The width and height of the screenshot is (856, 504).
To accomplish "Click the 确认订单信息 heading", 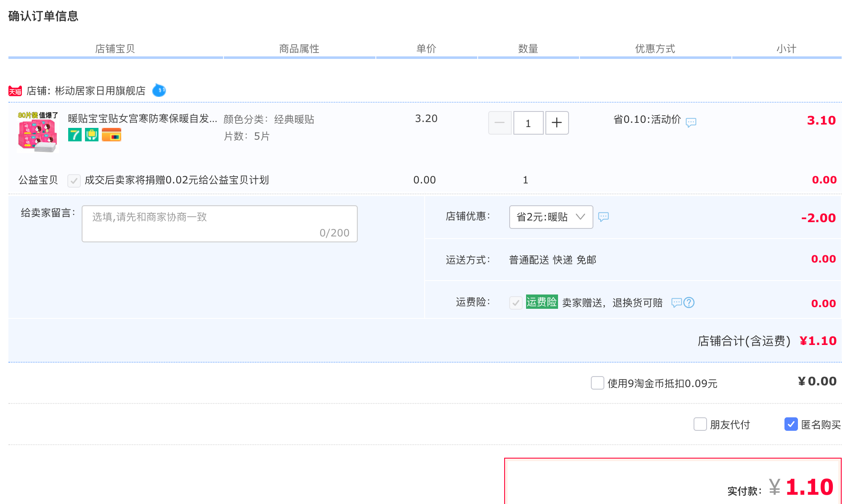I will [x=43, y=16].
